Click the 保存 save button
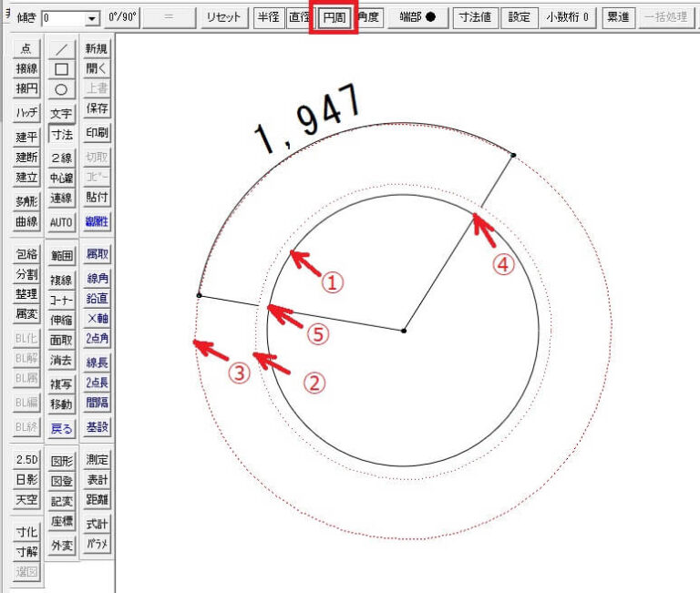This screenshot has width=700, height=593. tap(97, 108)
